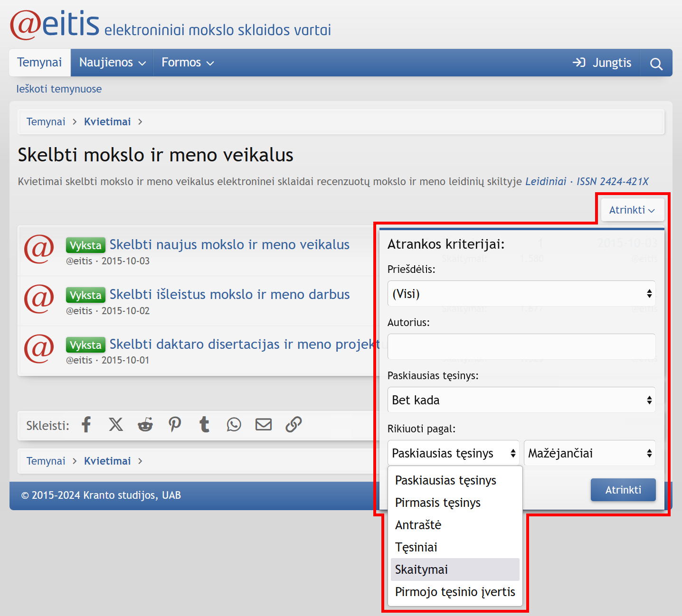Share the page on Facebook
The image size is (682, 616).
pos(86,425)
